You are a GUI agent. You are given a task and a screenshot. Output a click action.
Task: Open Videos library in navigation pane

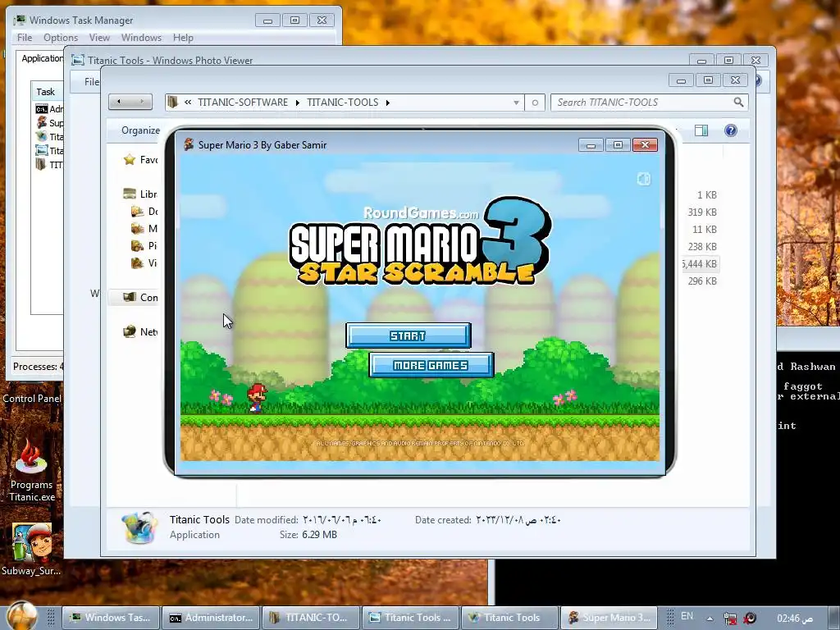[144, 263]
